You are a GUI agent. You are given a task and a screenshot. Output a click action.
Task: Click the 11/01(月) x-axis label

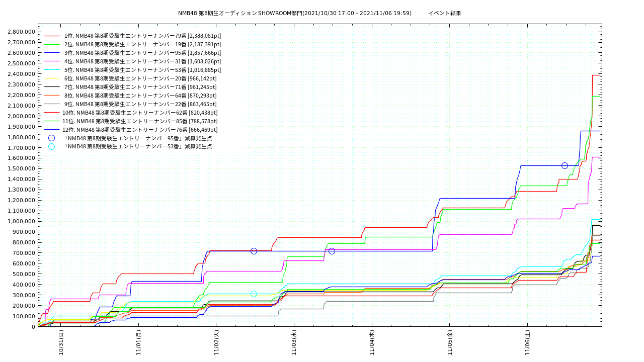pyautogui.click(x=139, y=343)
